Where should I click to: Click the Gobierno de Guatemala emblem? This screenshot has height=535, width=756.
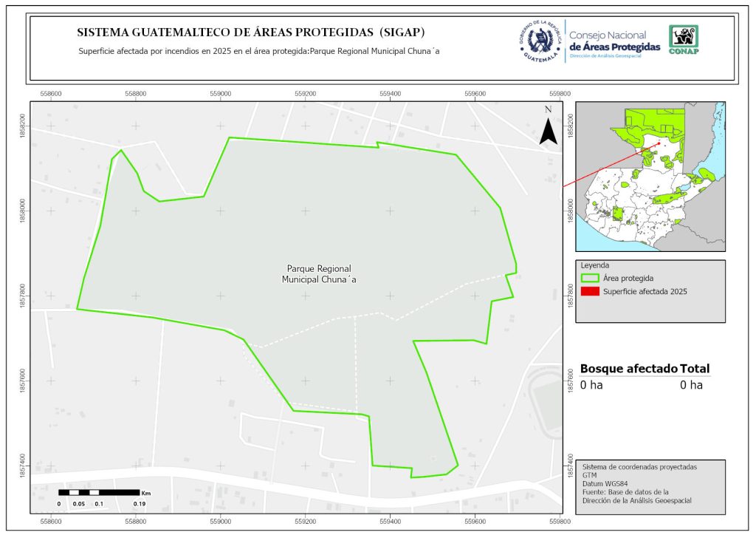tap(539, 41)
